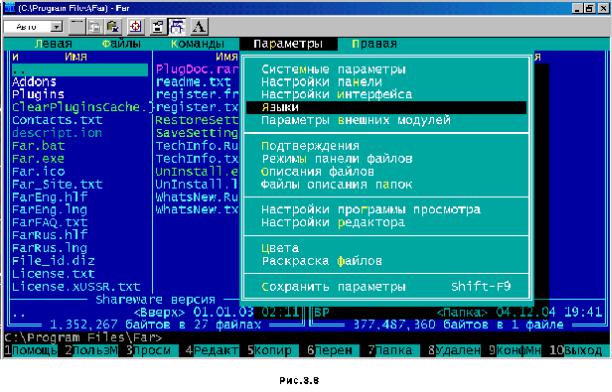Select the FarRus.lng file

point(50,248)
